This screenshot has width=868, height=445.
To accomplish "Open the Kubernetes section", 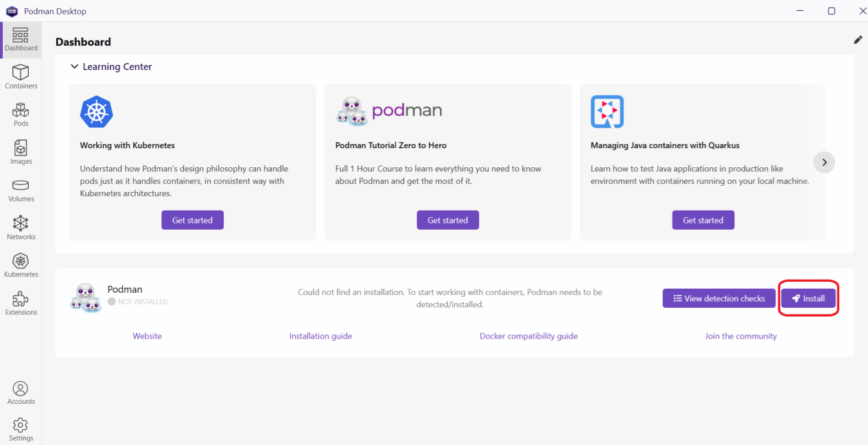I will 21,264.
